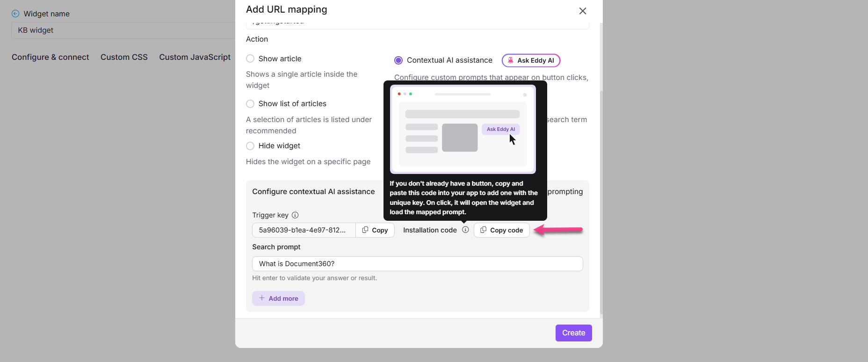This screenshot has height=362, width=868.
Task: Click the KB widget name field
Action: 123,30
